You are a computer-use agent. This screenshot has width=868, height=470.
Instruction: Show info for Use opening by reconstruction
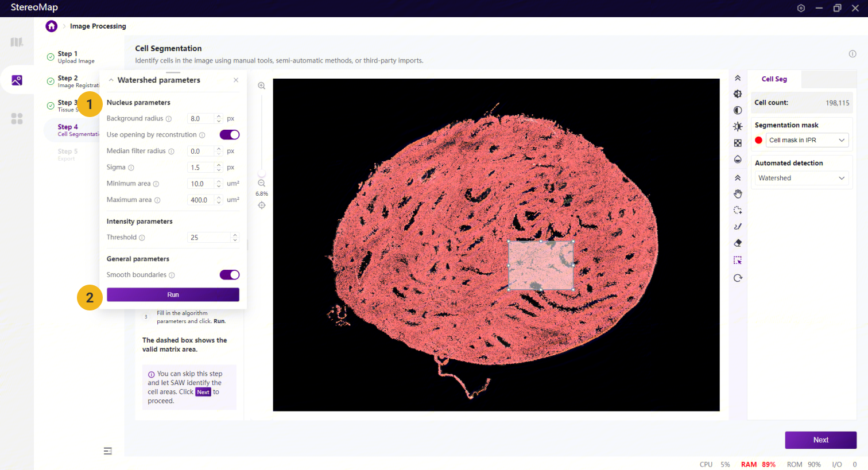pyautogui.click(x=202, y=135)
